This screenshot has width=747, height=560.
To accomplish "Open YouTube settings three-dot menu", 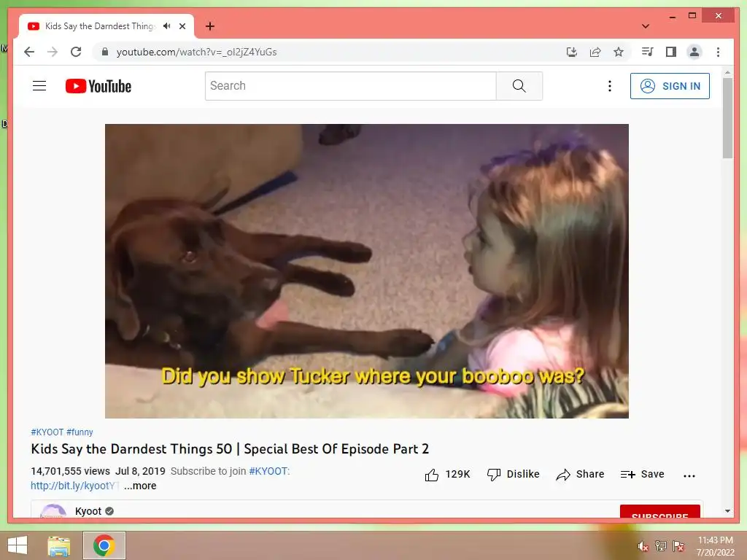I will click(x=609, y=86).
